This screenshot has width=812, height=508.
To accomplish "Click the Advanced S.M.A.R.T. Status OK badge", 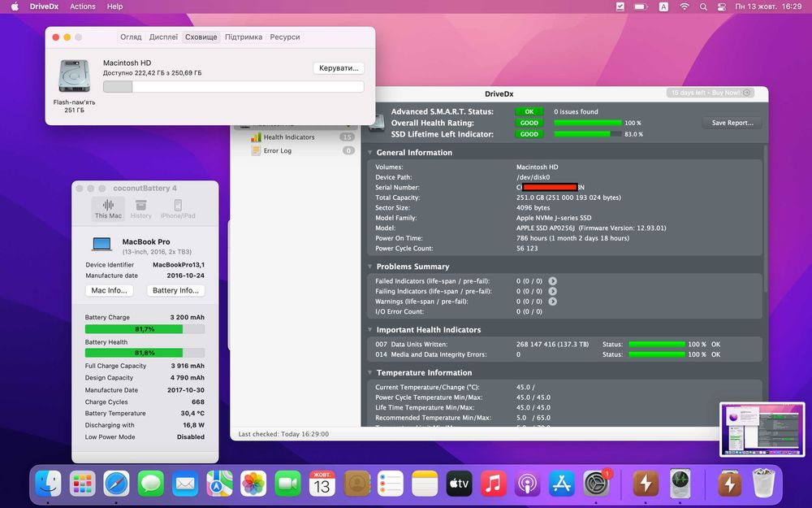I will tap(529, 111).
